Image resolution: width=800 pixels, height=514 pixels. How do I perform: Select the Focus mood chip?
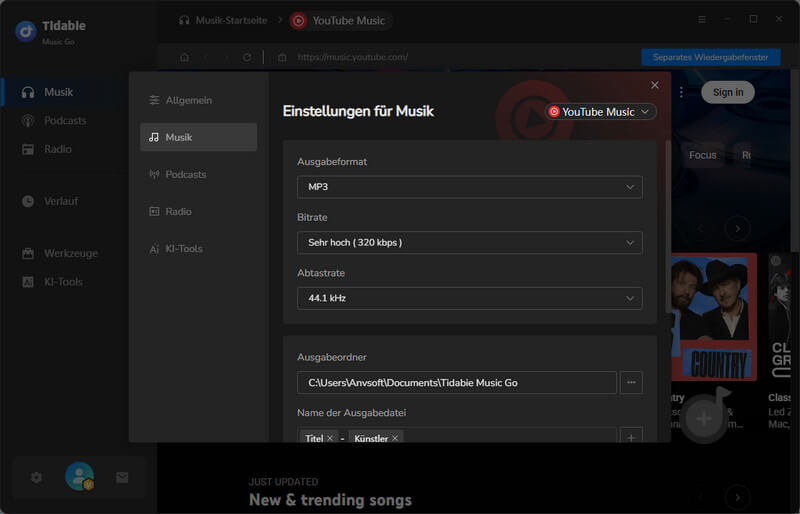pyautogui.click(x=703, y=155)
